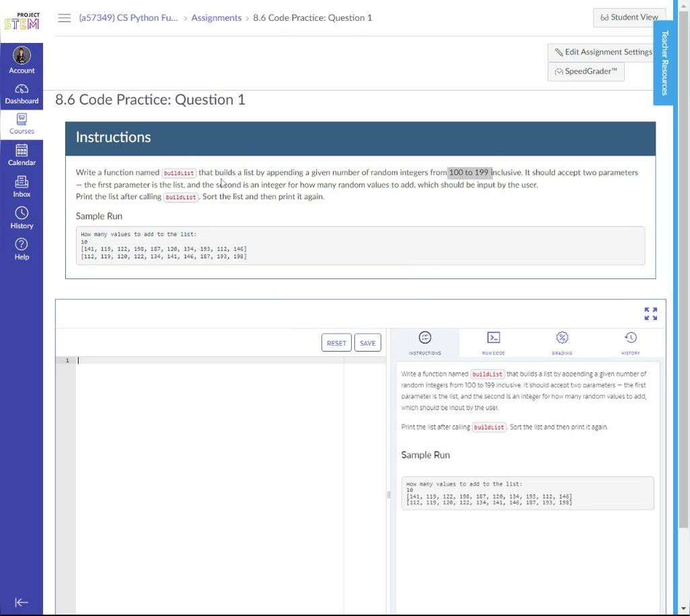
Task: Click the Assignments breadcrumb link
Action: [x=216, y=18]
